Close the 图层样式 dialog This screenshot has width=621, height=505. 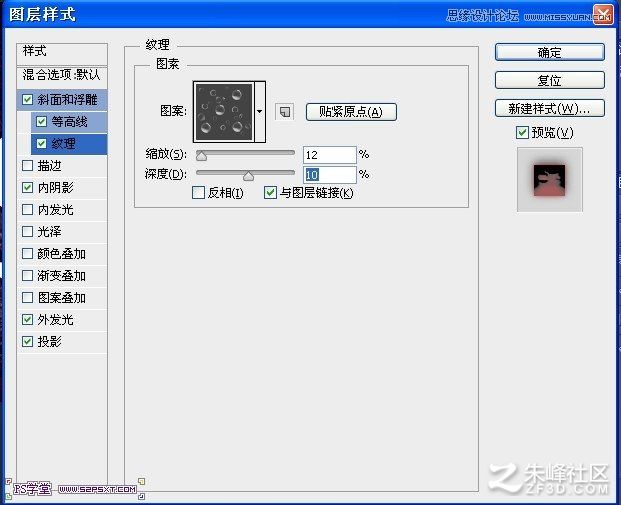coord(603,15)
